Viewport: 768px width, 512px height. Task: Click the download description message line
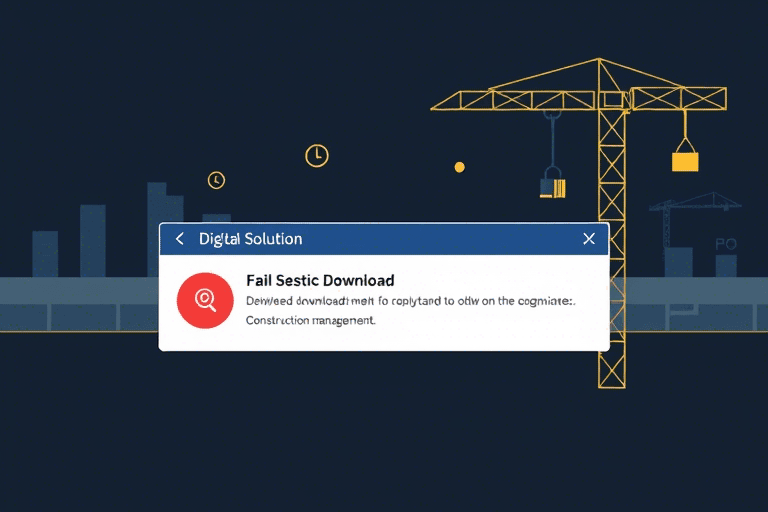(410, 301)
